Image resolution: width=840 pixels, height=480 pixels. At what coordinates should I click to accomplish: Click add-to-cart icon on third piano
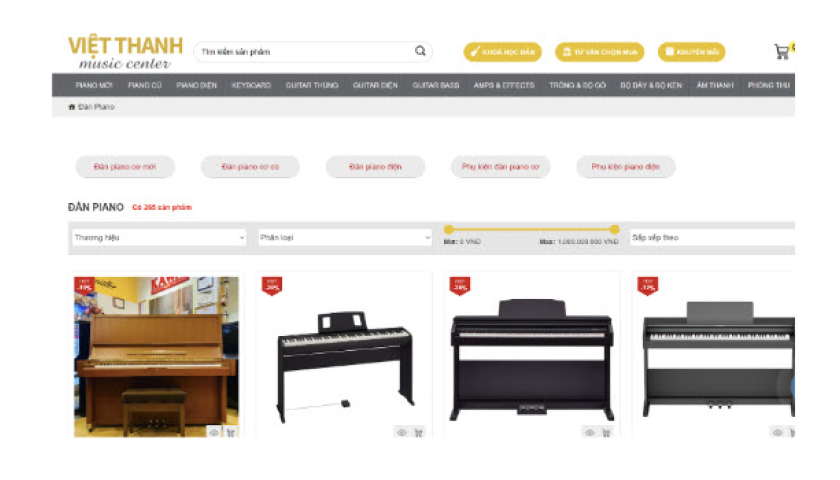[x=606, y=432]
